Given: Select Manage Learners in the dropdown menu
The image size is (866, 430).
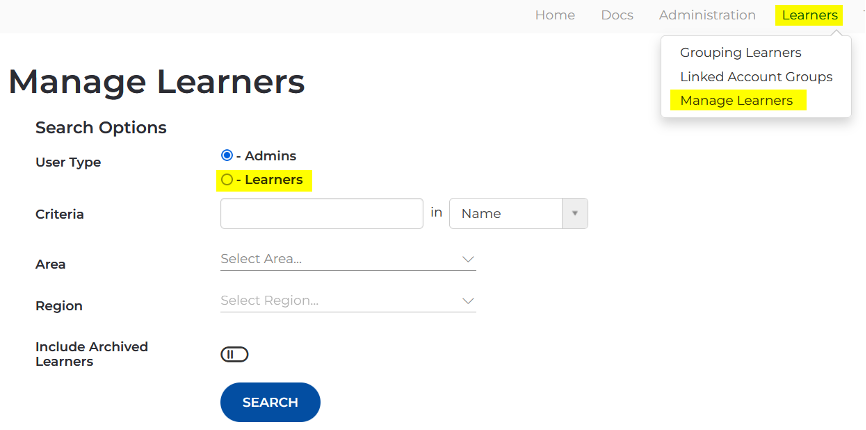Looking at the screenshot, I should click(736, 100).
